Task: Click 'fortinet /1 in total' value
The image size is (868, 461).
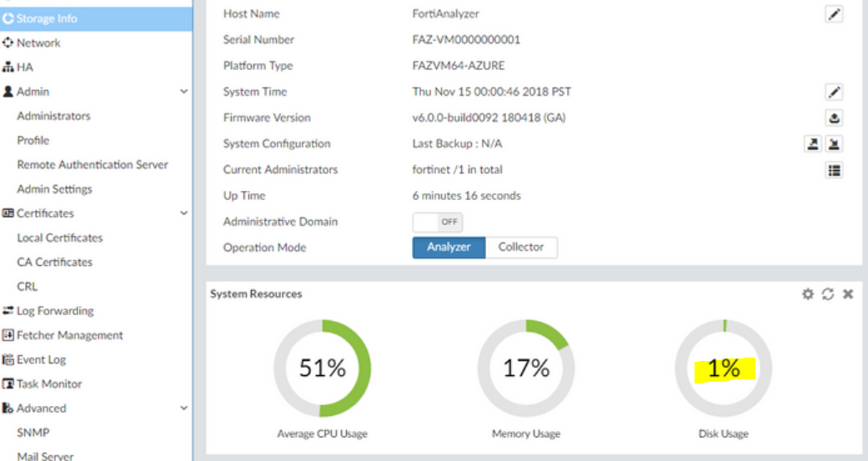Action: click(x=457, y=170)
